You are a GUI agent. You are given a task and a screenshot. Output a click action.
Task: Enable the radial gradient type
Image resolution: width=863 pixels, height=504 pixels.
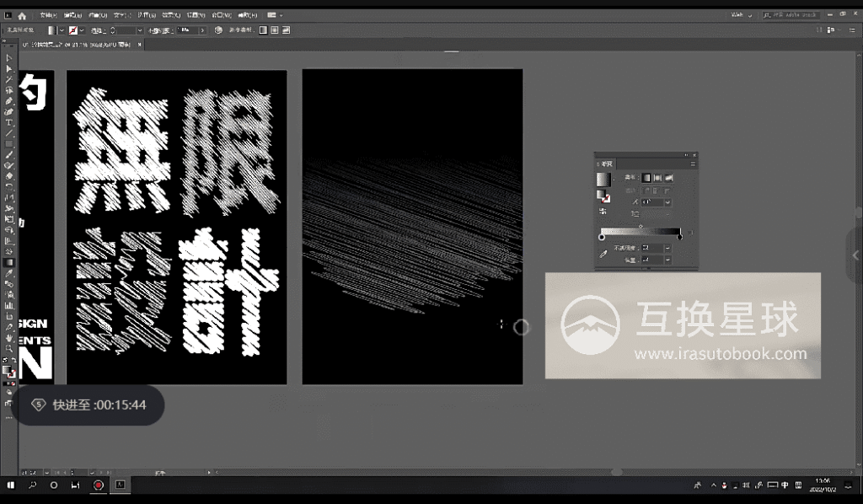(x=657, y=179)
